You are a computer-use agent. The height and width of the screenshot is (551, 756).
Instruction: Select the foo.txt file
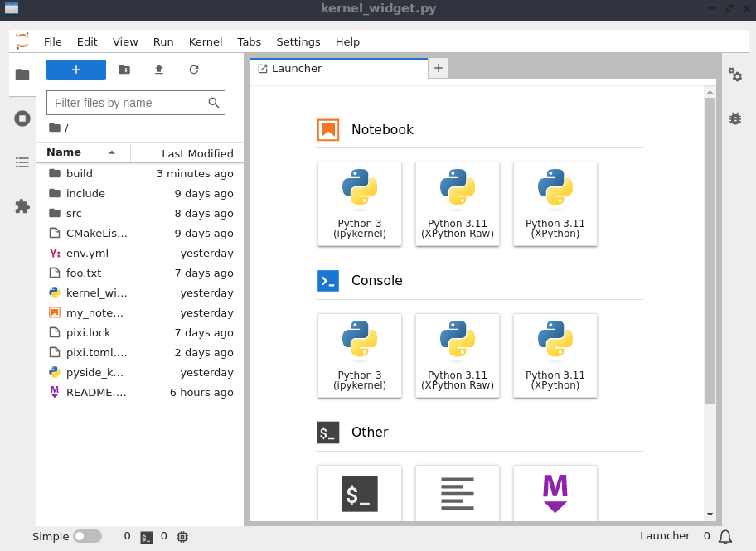(140, 273)
